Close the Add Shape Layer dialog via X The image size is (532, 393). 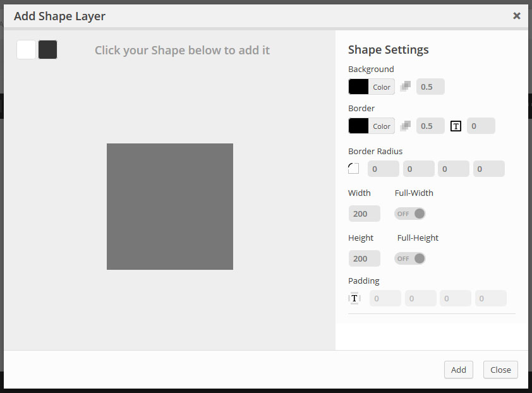tap(517, 16)
